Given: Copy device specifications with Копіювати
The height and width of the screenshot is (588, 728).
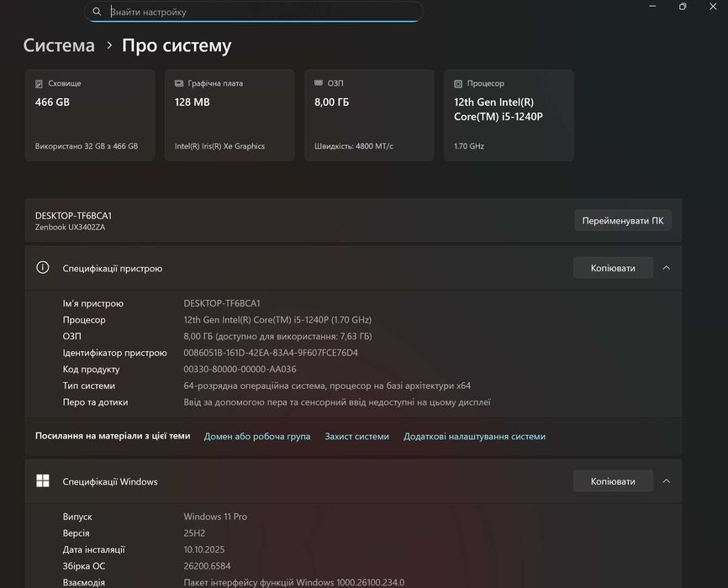Looking at the screenshot, I should pos(613,268).
